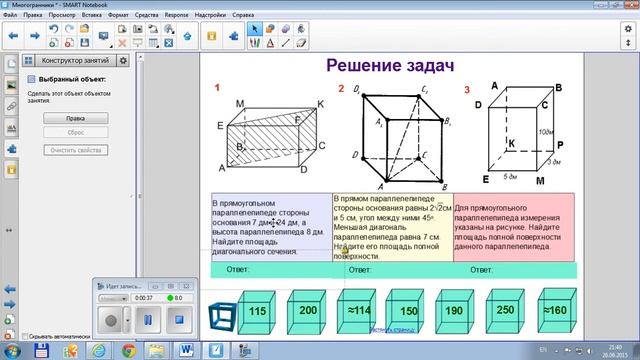This screenshot has width=640, height=360.
Task: Select the answer cube labeled 115
Action: click(x=256, y=312)
